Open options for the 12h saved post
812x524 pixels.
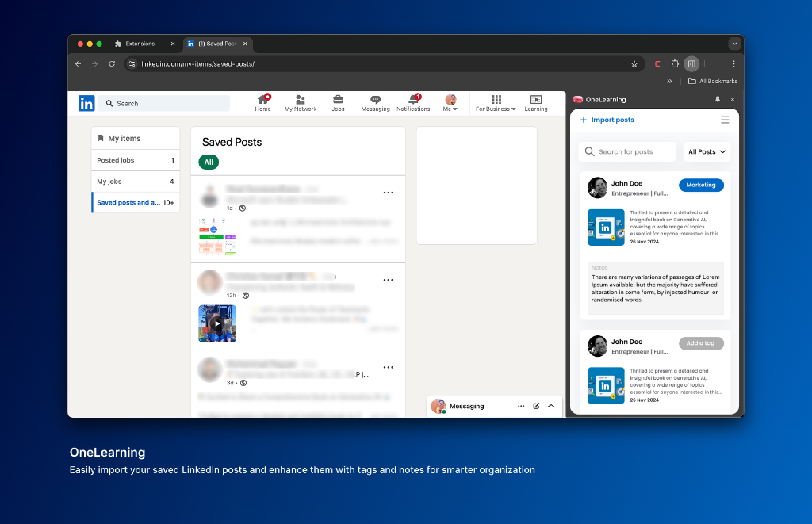[389, 280]
